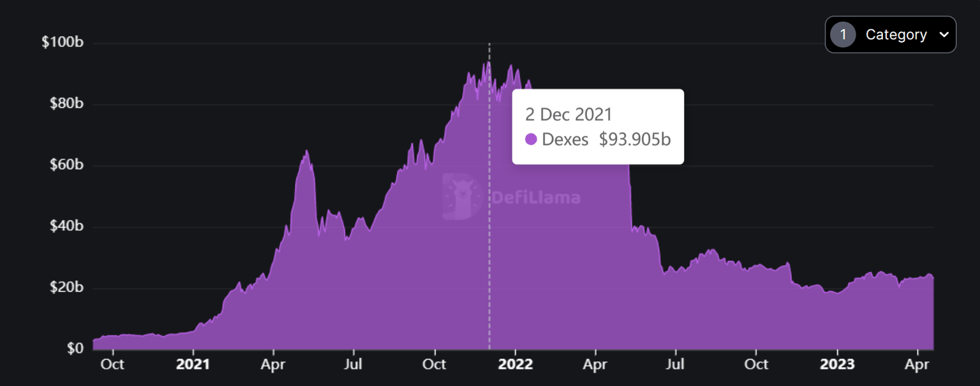
Task: Click the Dexes label in the tooltip
Action: [x=565, y=139]
